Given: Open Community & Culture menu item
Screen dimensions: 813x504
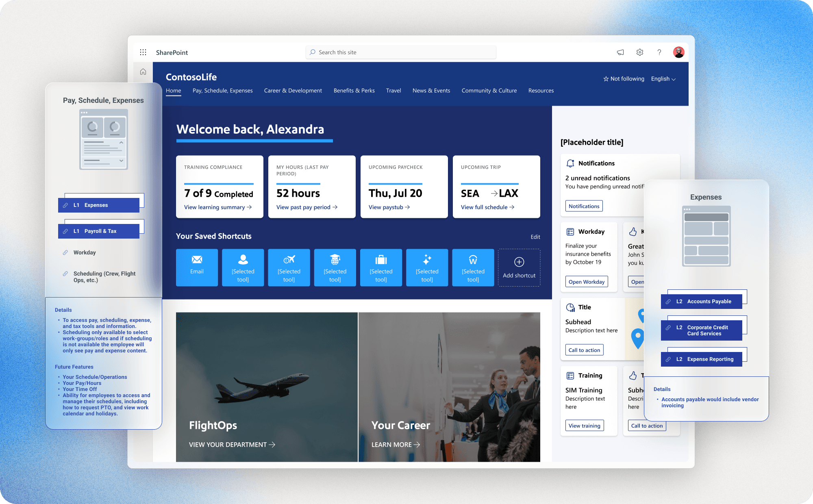Looking at the screenshot, I should coord(489,91).
